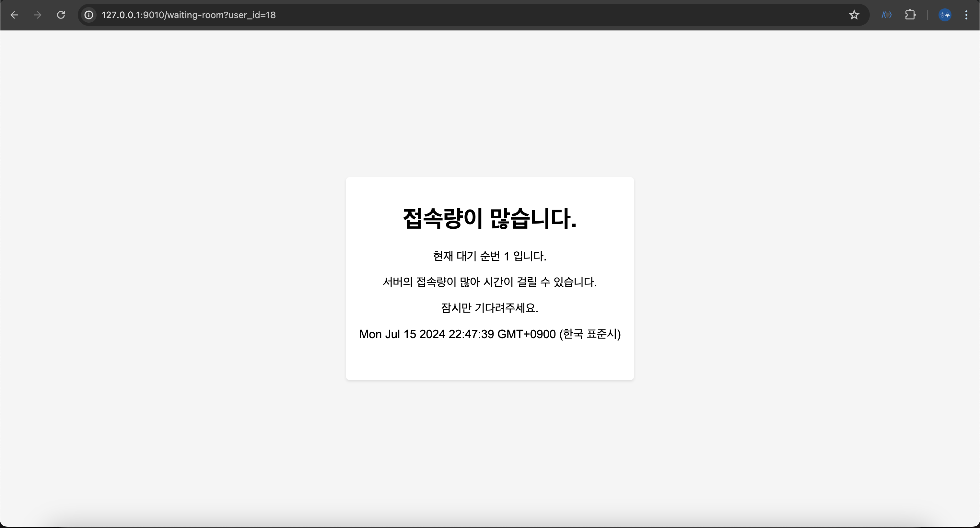
Task: Bookmark this page with the star icon
Action: pyautogui.click(x=854, y=15)
